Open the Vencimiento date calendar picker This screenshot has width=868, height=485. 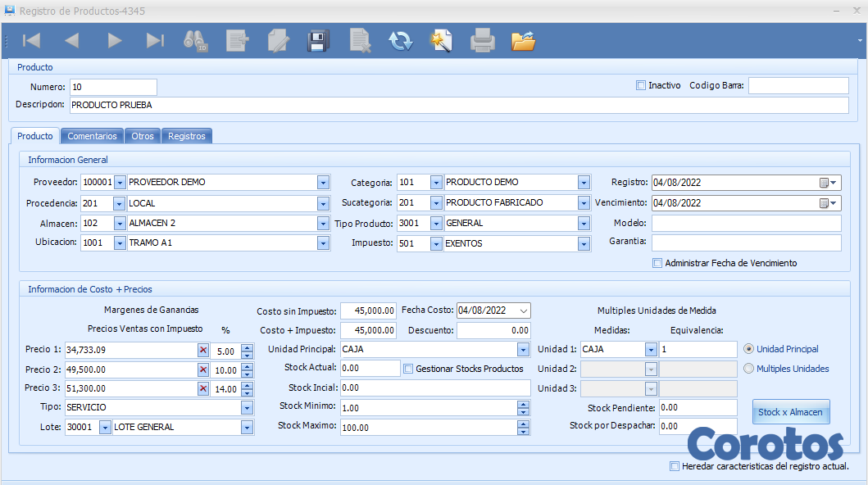click(x=829, y=203)
